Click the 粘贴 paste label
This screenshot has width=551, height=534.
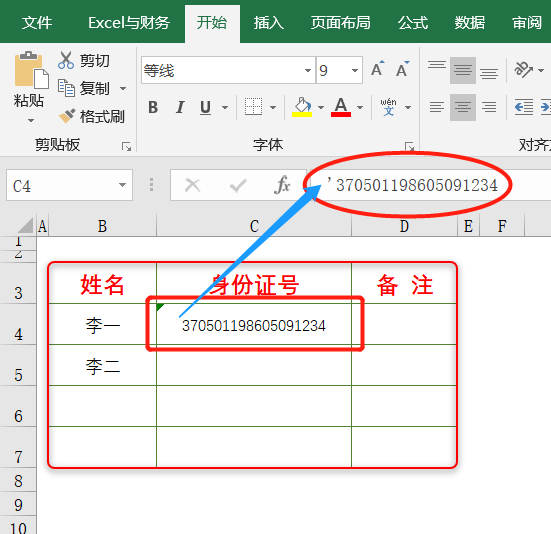click(x=29, y=100)
